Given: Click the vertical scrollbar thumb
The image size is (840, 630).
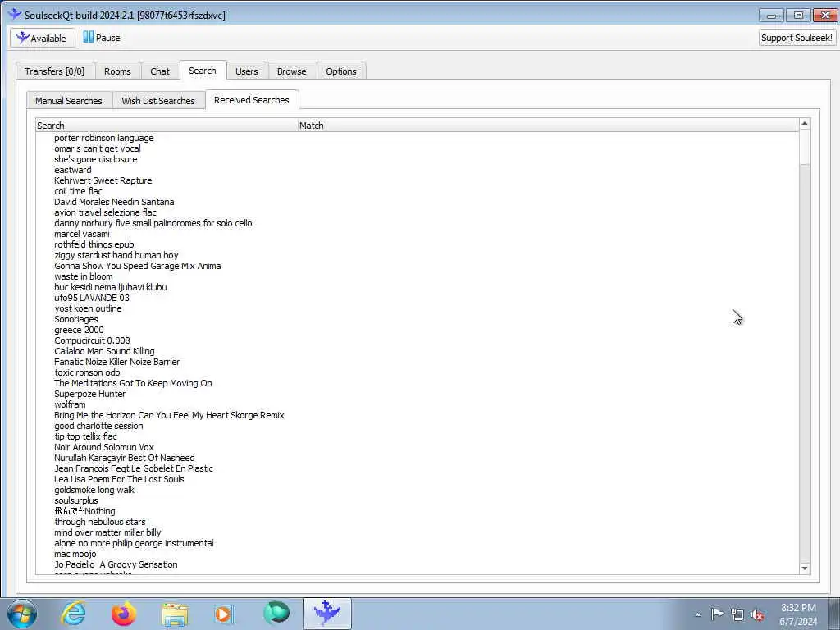Looking at the screenshot, I should coord(804,147).
